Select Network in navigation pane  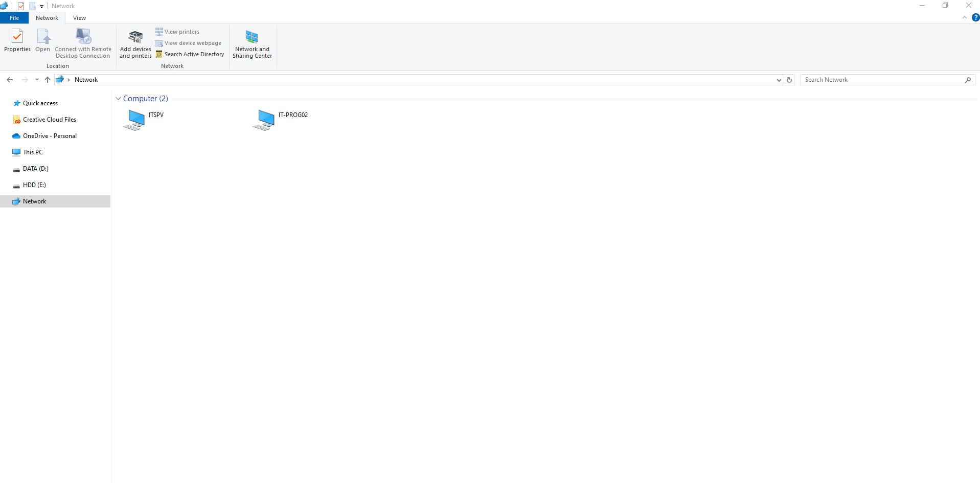tap(55, 201)
